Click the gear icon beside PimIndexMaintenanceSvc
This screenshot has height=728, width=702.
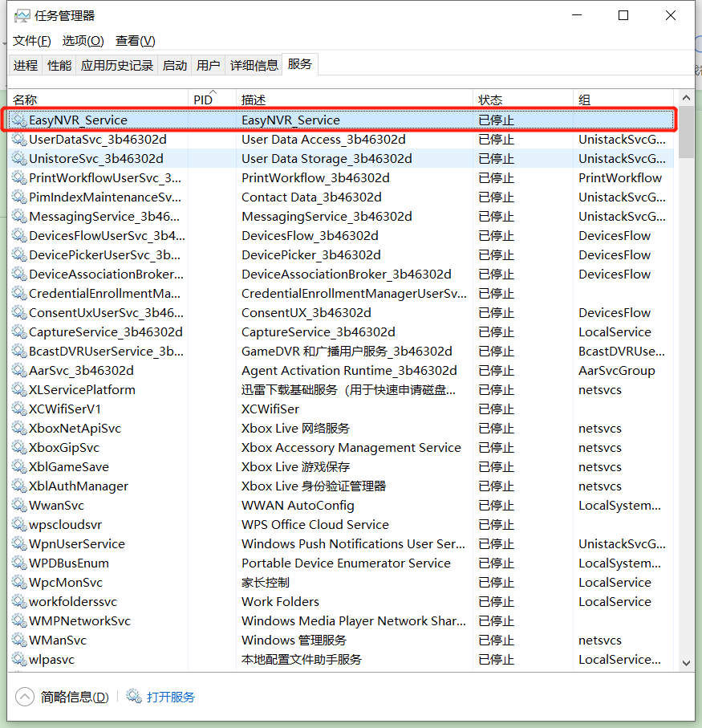[19, 197]
